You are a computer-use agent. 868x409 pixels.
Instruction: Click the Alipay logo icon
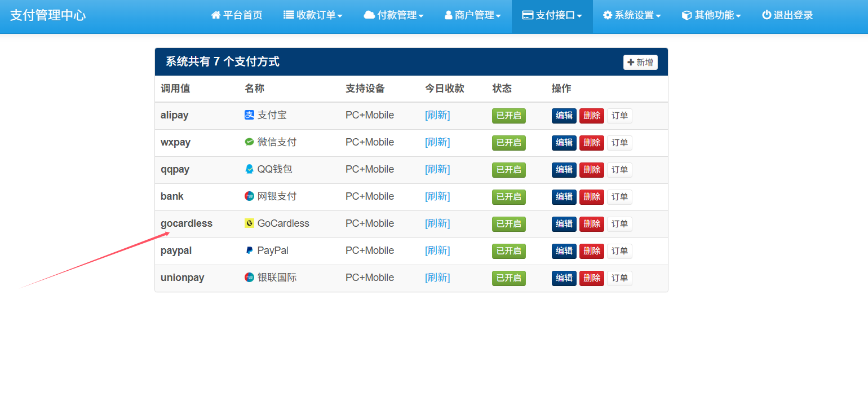tap(249, 115)
